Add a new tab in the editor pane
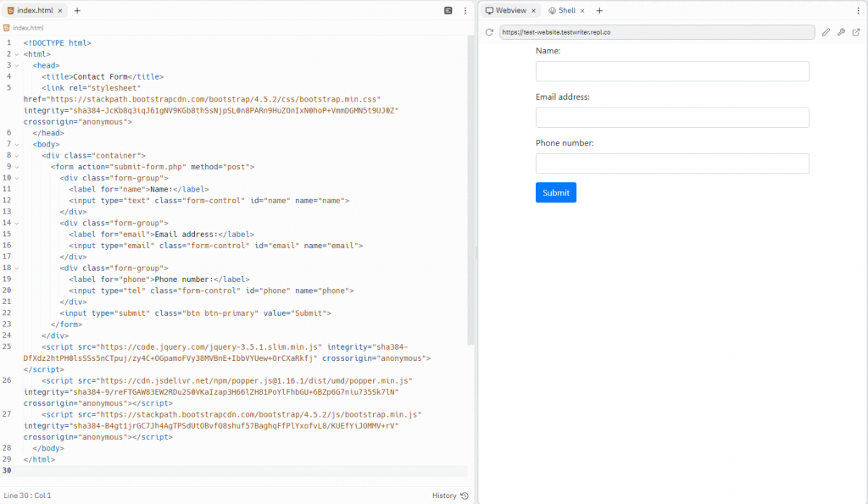 (77, 10)
